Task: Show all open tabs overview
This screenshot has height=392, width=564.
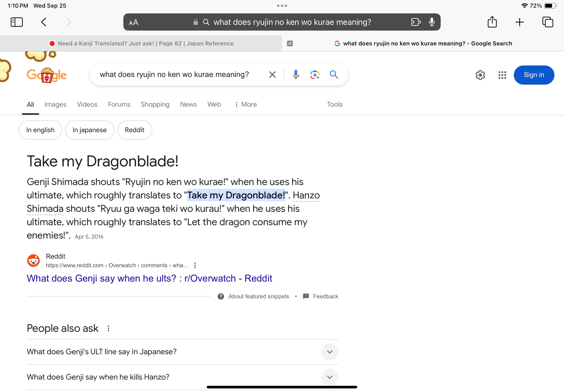Action: click(x=548, y=22)
